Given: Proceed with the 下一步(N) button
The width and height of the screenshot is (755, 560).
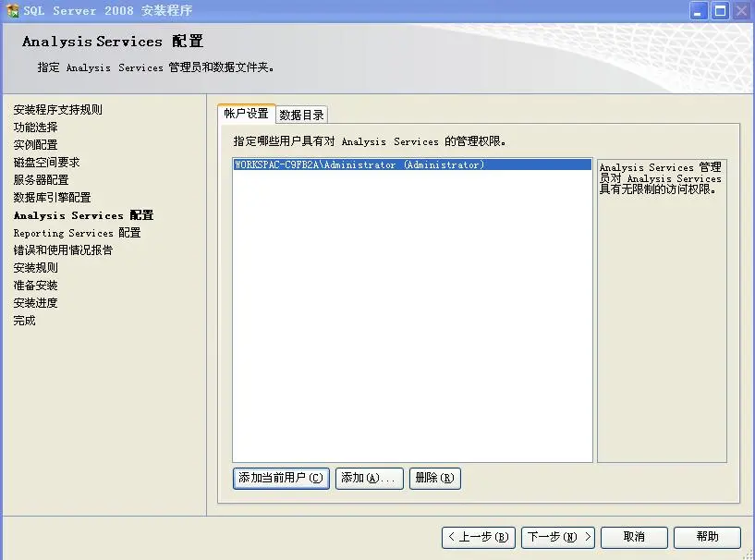Looking at the screenshot, I should pos(558,538).
